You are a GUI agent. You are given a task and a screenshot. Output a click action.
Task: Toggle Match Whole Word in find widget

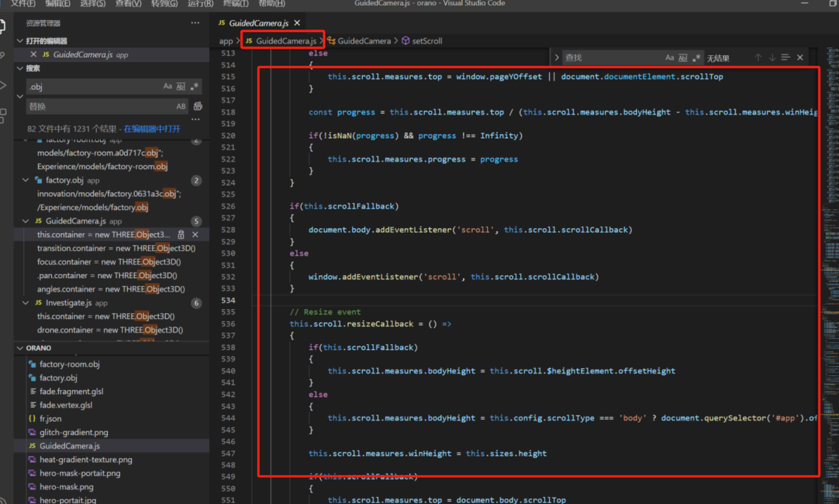coord(683,58)
